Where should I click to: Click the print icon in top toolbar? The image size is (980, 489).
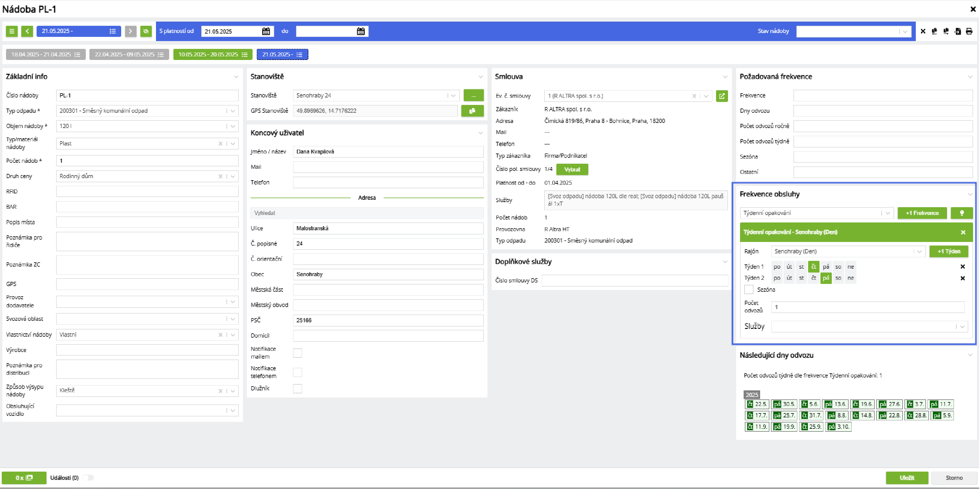click(x=969, y=31)
